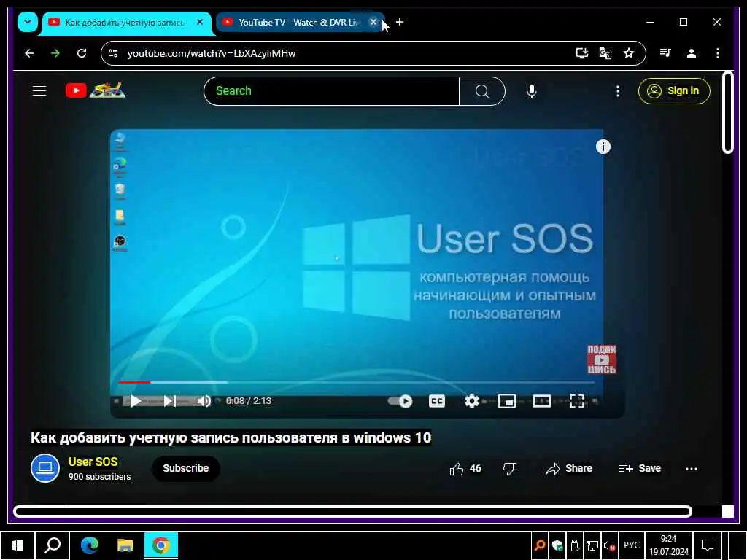Click the subscribe watermark in video
Image resolution: width=747 pixels, height=560 pixels.
pos(601,359)
